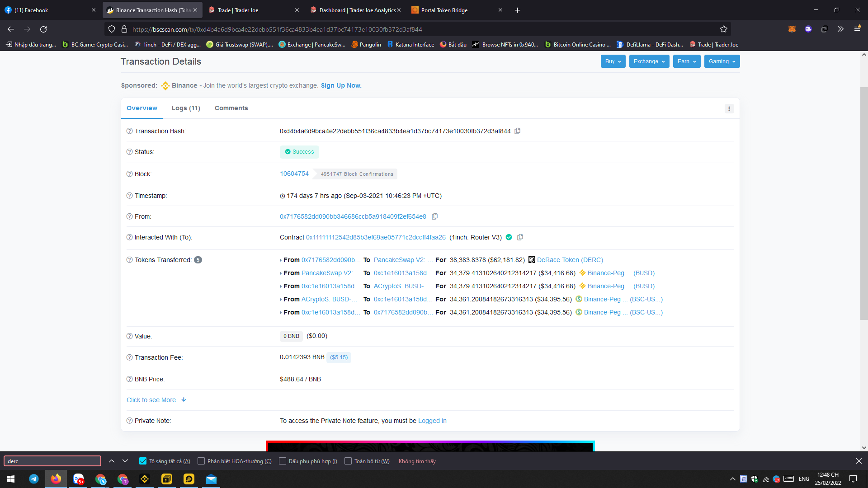Jump to previous find match arrow

[112, 461]
